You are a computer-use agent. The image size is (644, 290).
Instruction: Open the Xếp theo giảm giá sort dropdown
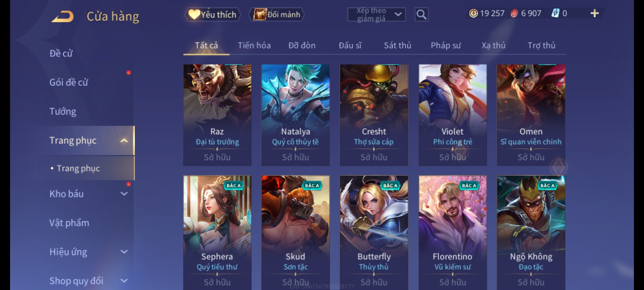[376, 15]
